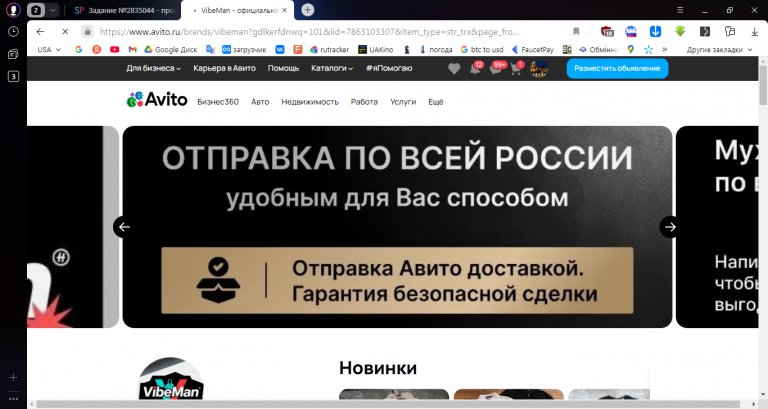The width and height of the screenshot is (768, 409).
Task: Open the browser history clock icon in sidebar
Action: point(13,31)
